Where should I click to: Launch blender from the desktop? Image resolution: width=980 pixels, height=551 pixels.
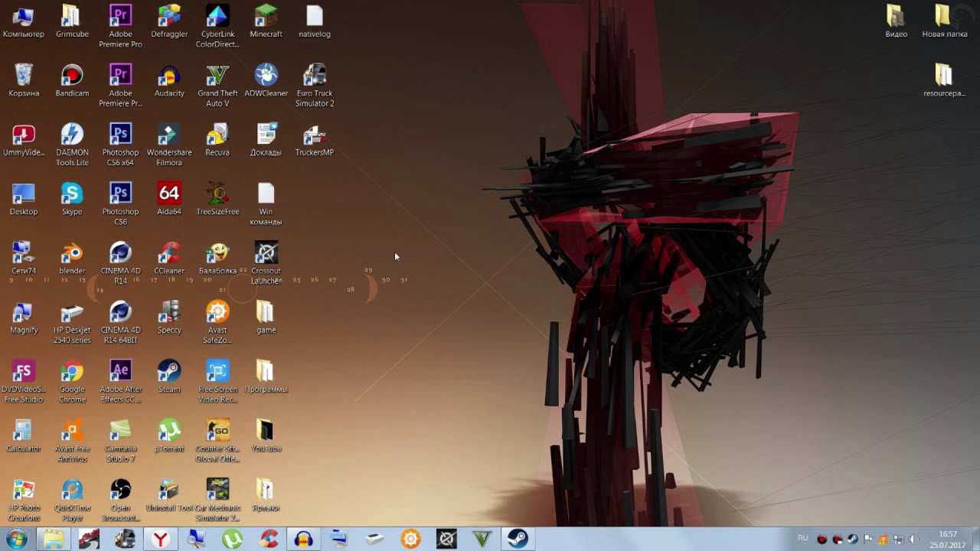[72, 259]
